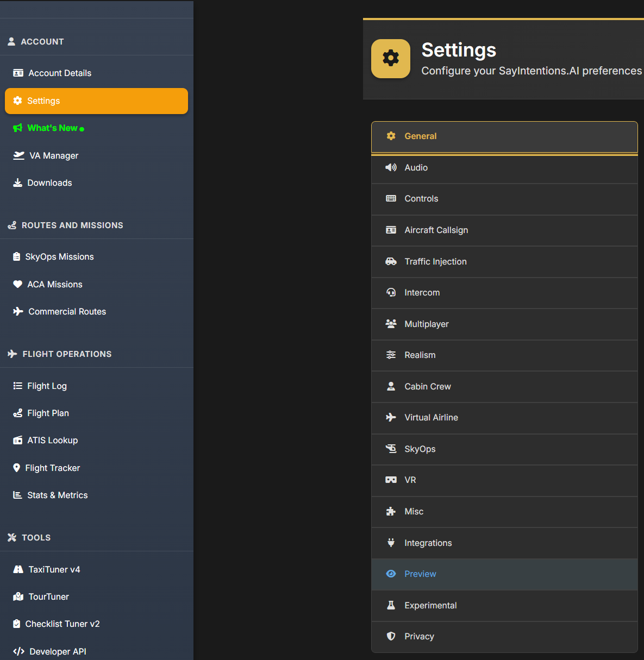Click the Settings page title heading
Image resolution: width=644 pixels, height=660 pixels.
point(459,50)
